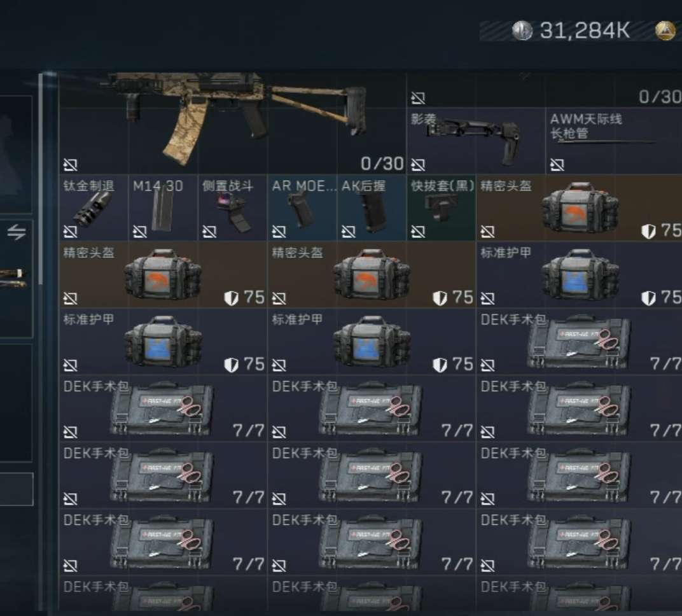Choose the AWM天际线长枪管 barrel item
This screenshot has height=616, width=682.
[614, 141]
